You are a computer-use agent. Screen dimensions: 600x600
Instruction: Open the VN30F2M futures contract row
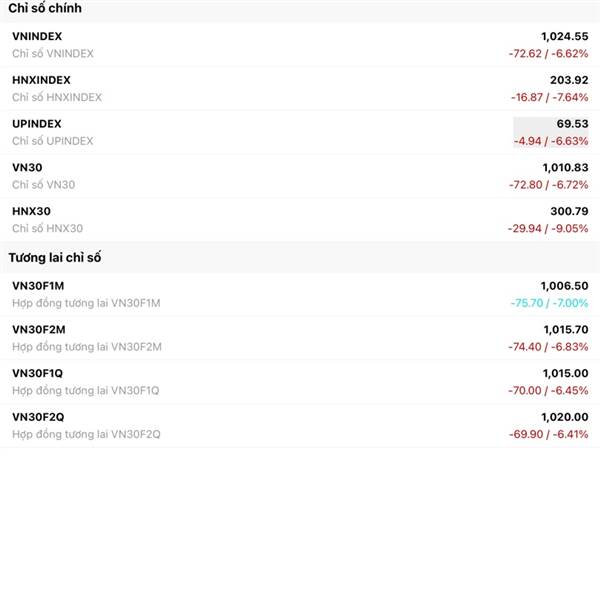click(300, 338)
